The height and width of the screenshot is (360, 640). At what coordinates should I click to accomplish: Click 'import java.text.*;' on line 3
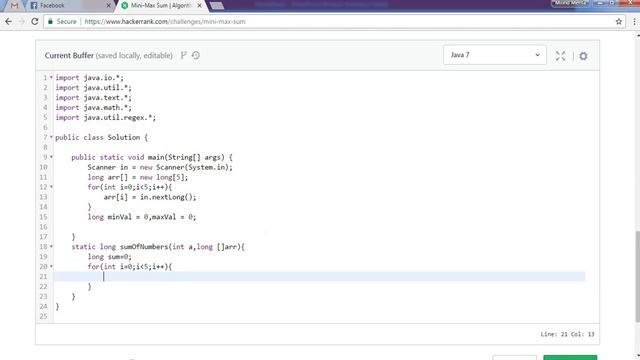[93, 98]
